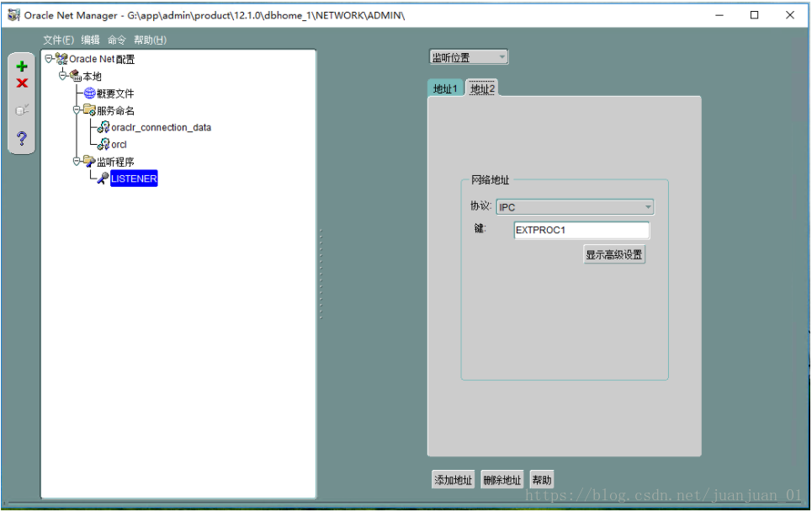Click the 监听程序 folder icon

(89, 161)
